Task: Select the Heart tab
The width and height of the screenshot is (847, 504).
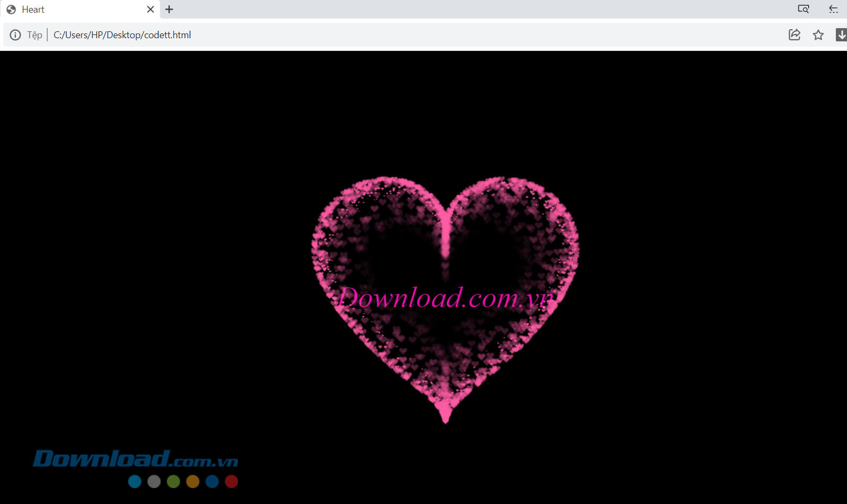Action: [x=74, y=9]
